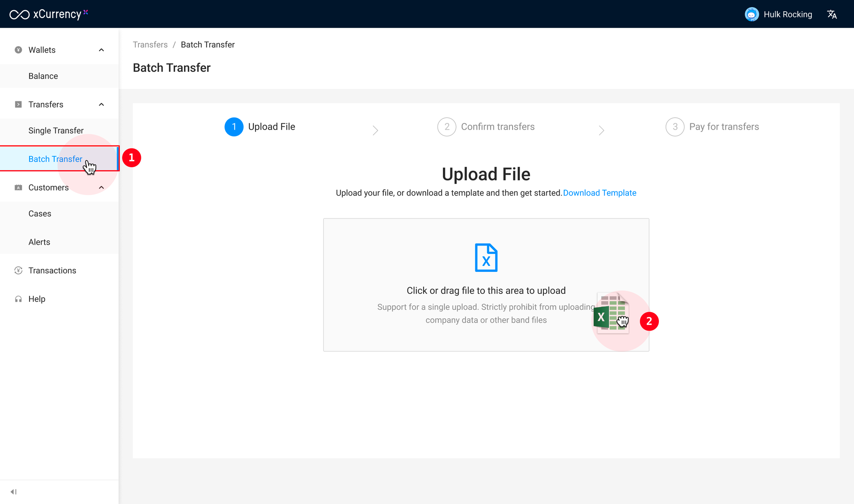Select Batch Transfer in the sidebar
854x504 pixels.
click(x=55, y=159)
